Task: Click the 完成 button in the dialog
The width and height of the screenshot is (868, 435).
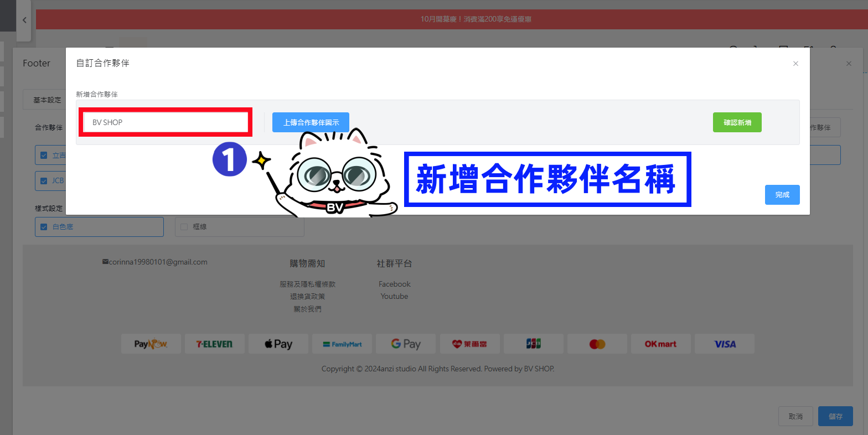Action: tap(782, 195)
